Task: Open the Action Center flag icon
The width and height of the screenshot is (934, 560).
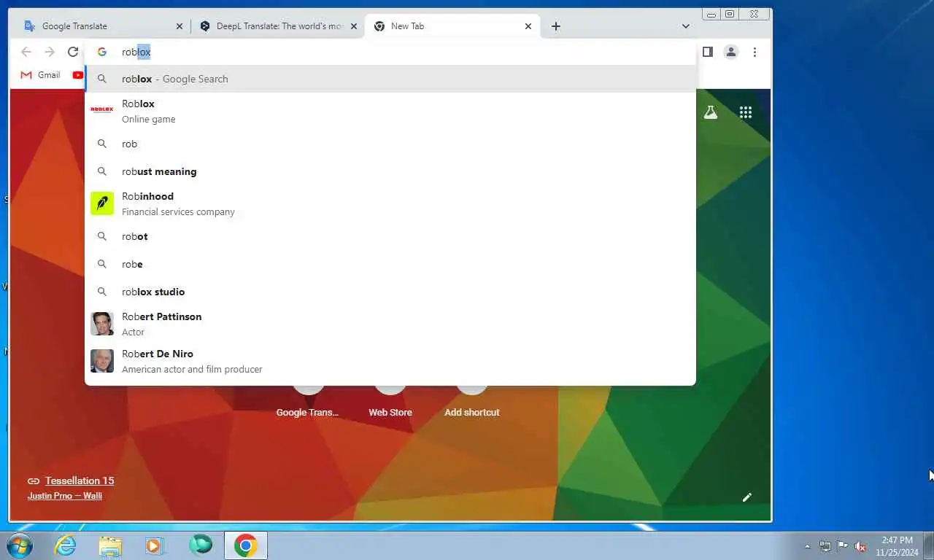Action: tap(843, 546)
